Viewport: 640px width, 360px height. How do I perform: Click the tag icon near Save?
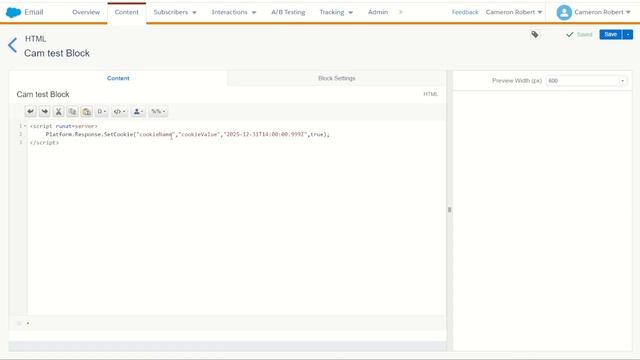(x=535, y=35)
